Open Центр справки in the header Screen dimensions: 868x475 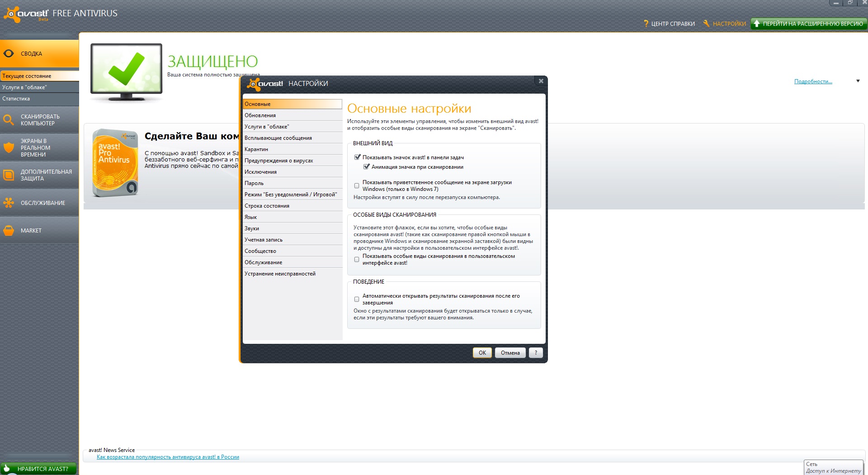[669, 24]
